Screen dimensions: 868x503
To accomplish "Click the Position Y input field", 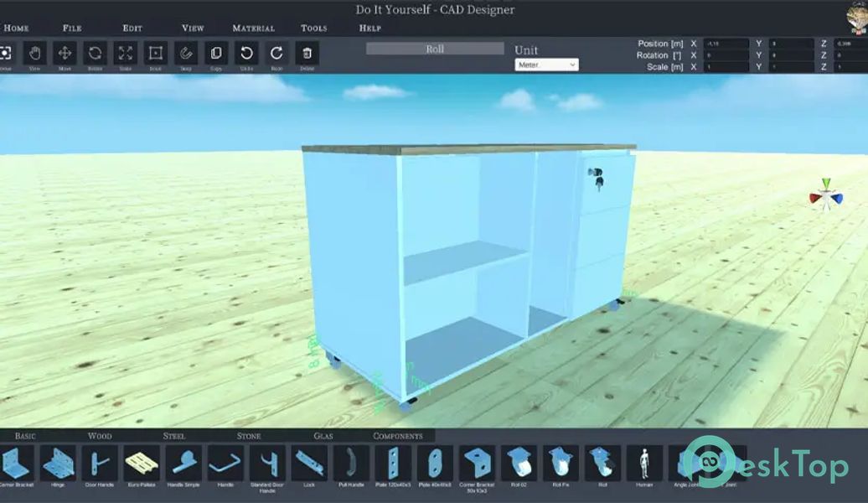I will tap(792, 44).
